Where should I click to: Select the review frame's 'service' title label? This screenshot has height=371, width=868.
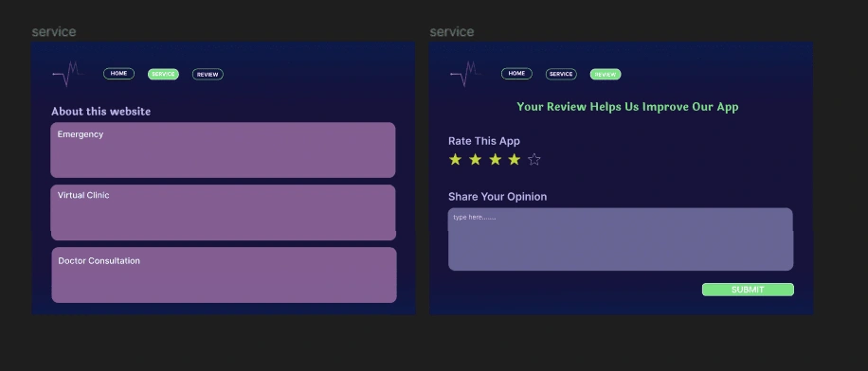(x=452, y=32)
